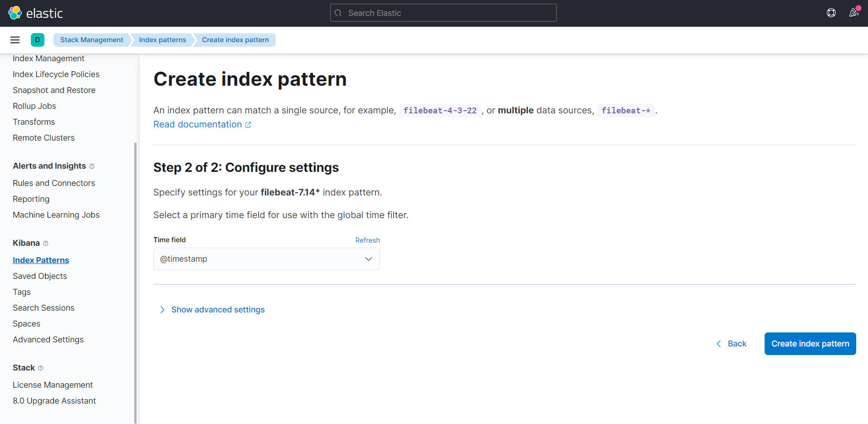Click the Time field label
868x424 pixels.
click(x=170, y=240)
